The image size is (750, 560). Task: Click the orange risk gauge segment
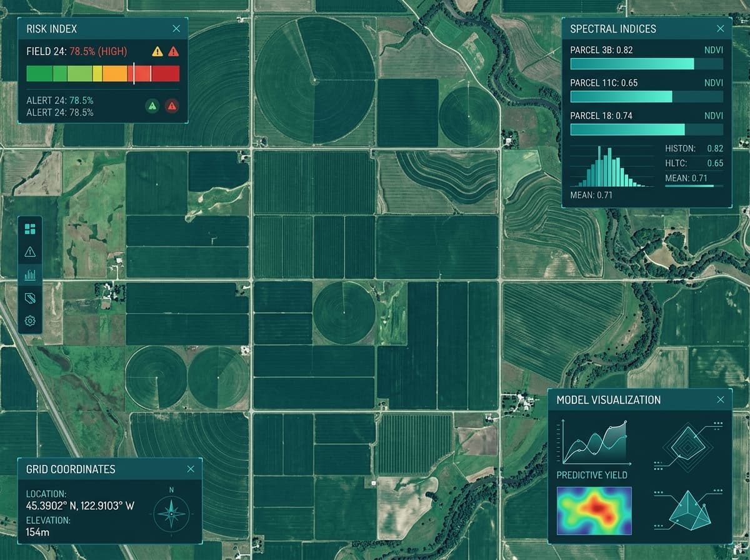coord(115,74)
